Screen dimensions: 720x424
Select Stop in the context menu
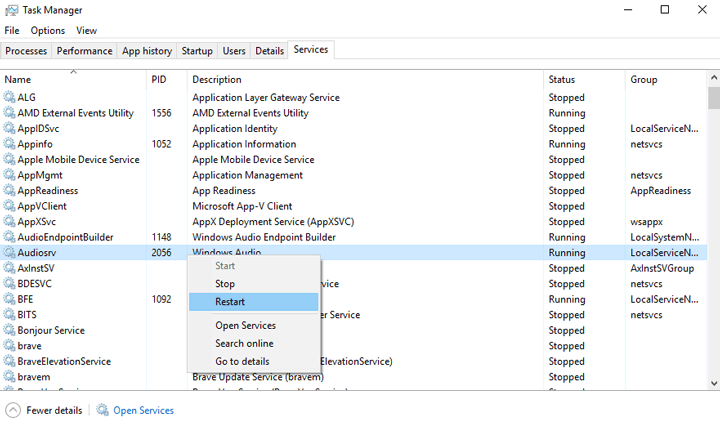point(225,284)
